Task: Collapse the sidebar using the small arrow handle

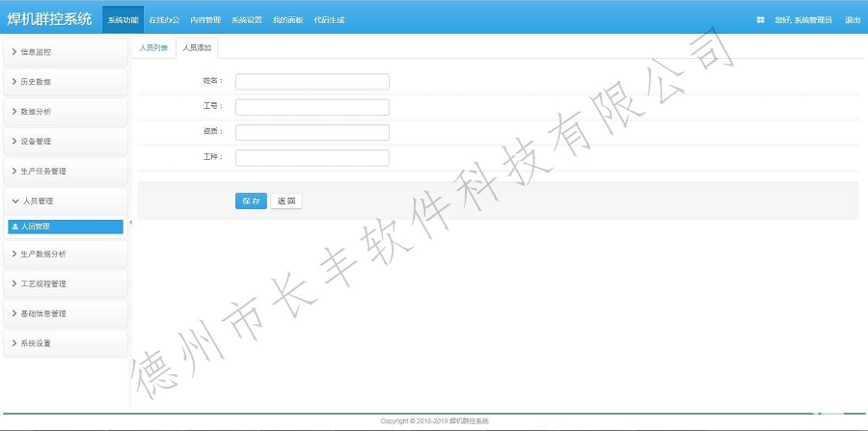Action: click(x=131, y=223)
